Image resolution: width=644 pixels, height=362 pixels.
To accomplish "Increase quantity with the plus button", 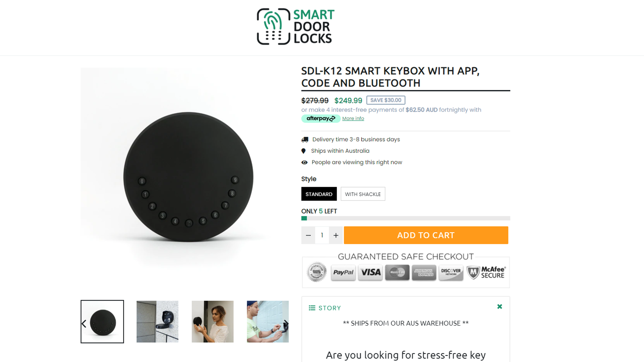I will 336,235.
